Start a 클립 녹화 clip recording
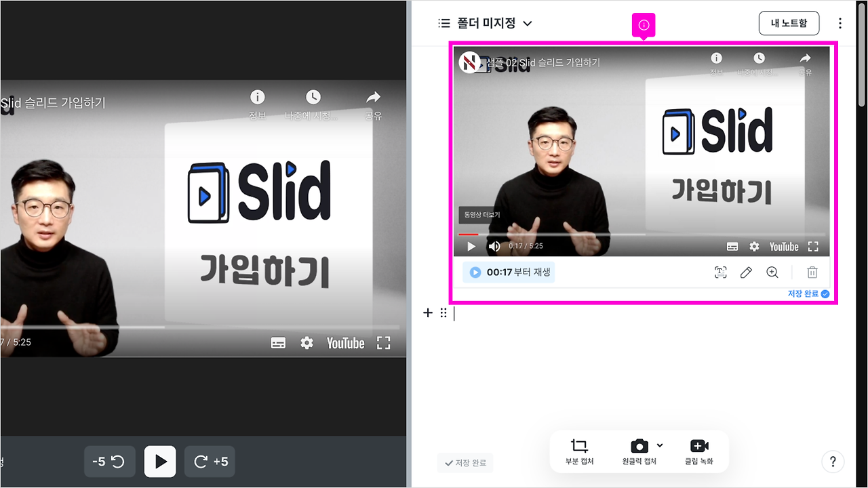The image size is (868, 488). (699, 451)
